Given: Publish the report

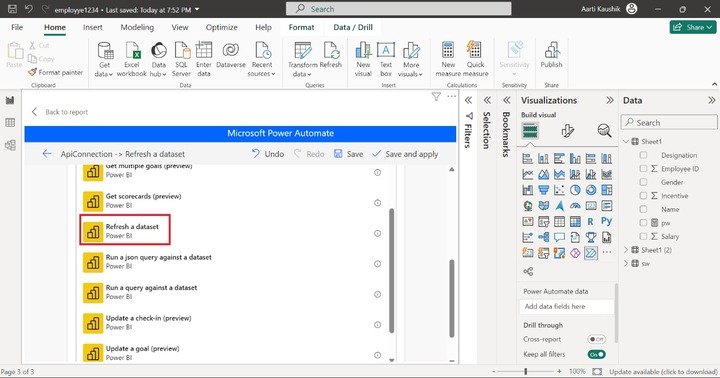Looking at the screenshot, I should [x=551, y=55].
